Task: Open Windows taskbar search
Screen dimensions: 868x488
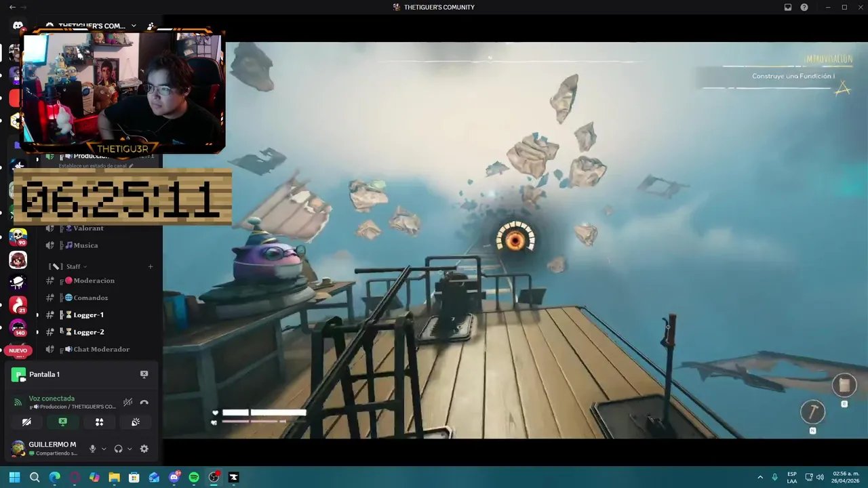Action: (35, 477)
